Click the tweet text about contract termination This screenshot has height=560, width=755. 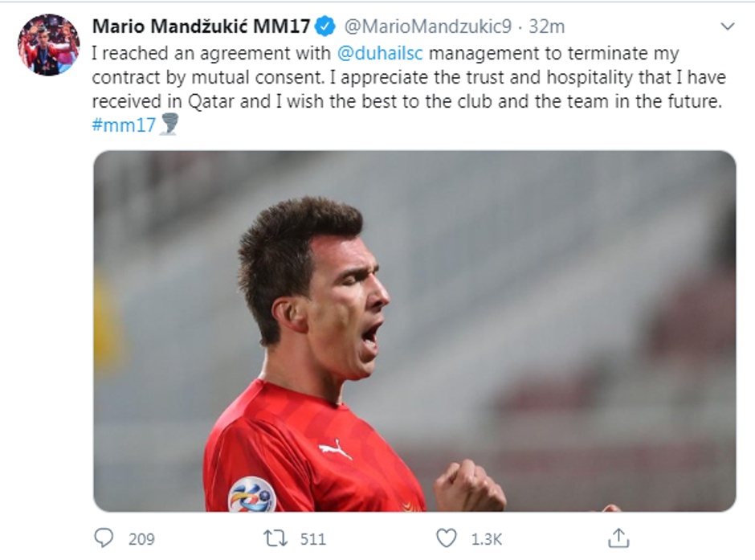tap(410, 77)
